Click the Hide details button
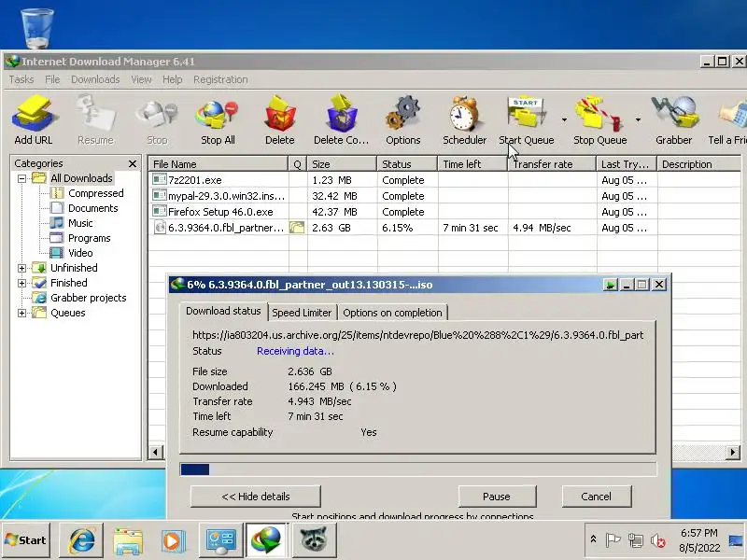This screenshot has height=560, width=747. (255, 497)
